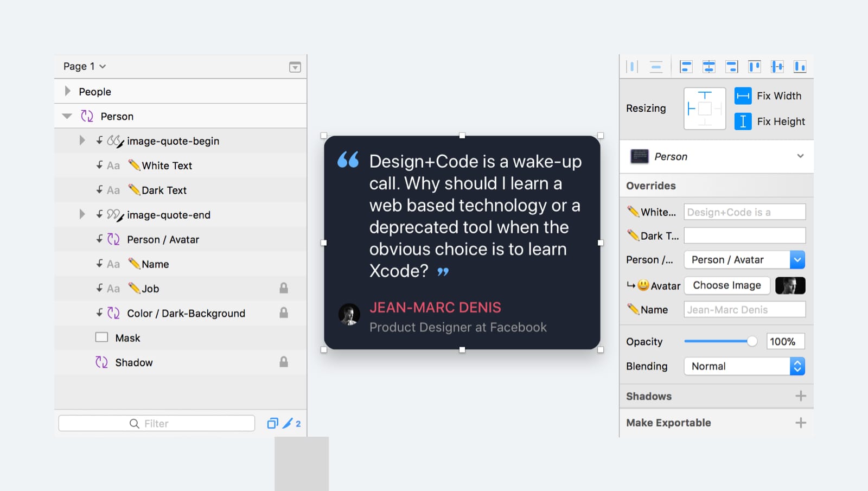Click the Overrides section header
868x491 pixels.
pos(717,186)
